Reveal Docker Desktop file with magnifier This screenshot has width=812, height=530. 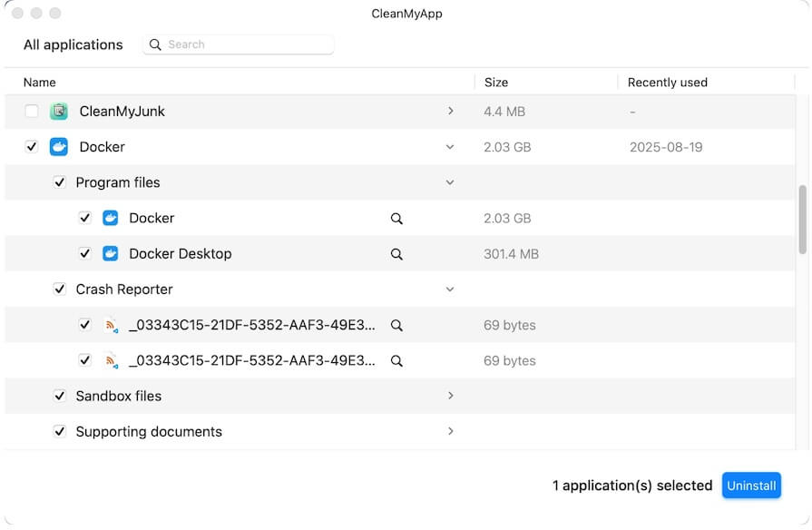pos(396,254)
